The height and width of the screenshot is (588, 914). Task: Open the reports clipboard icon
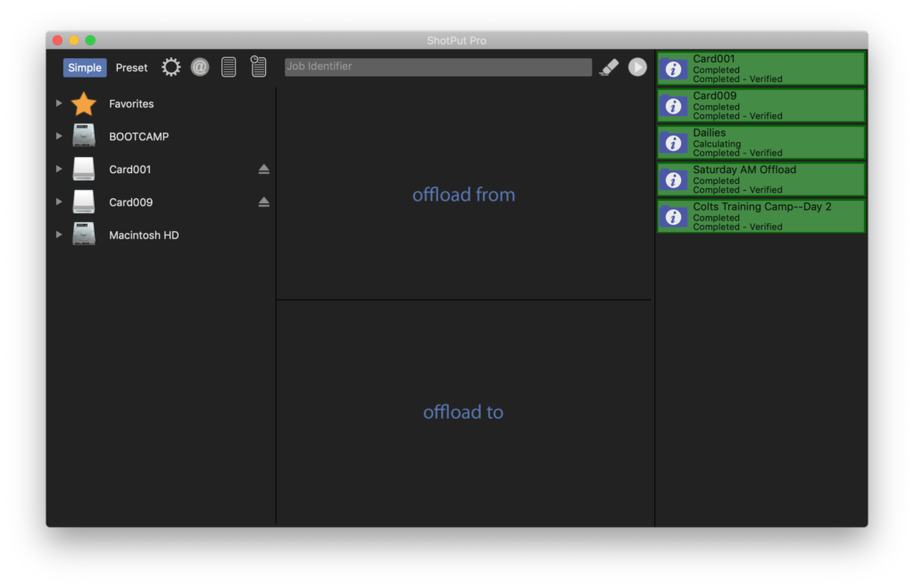coord(258,66)
